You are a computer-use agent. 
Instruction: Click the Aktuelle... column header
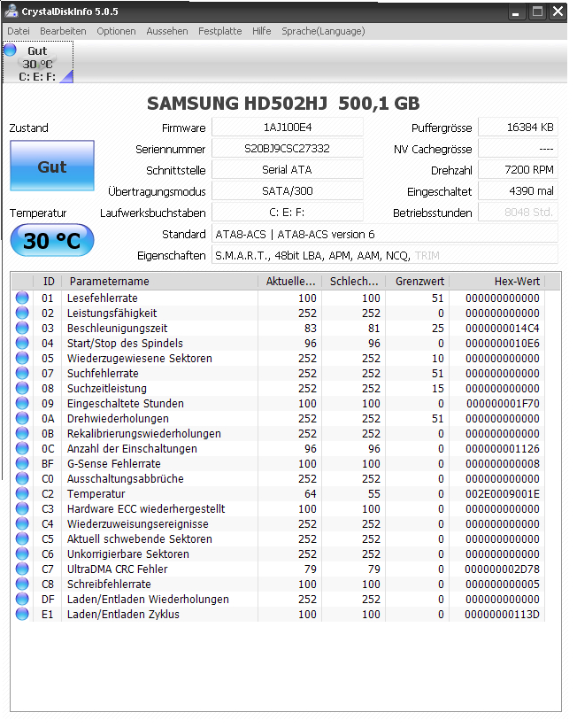coord(290,282)
